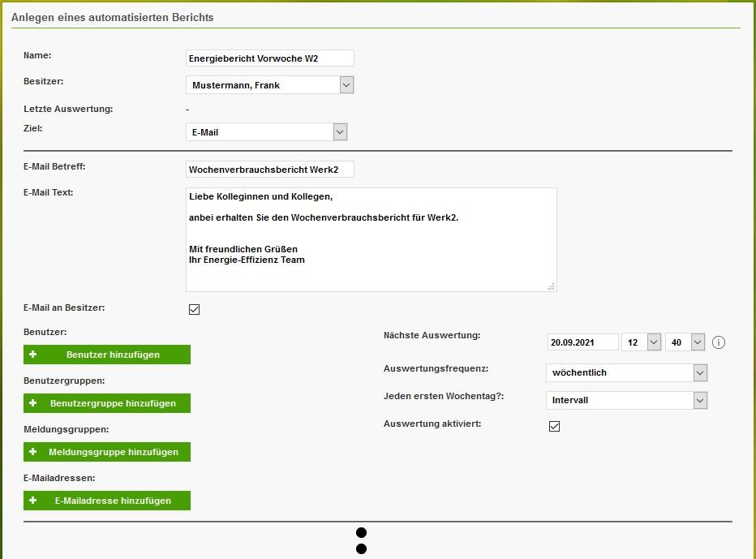Open the Besitzer dropdown showing "Mustermann, Frank"

347,84
